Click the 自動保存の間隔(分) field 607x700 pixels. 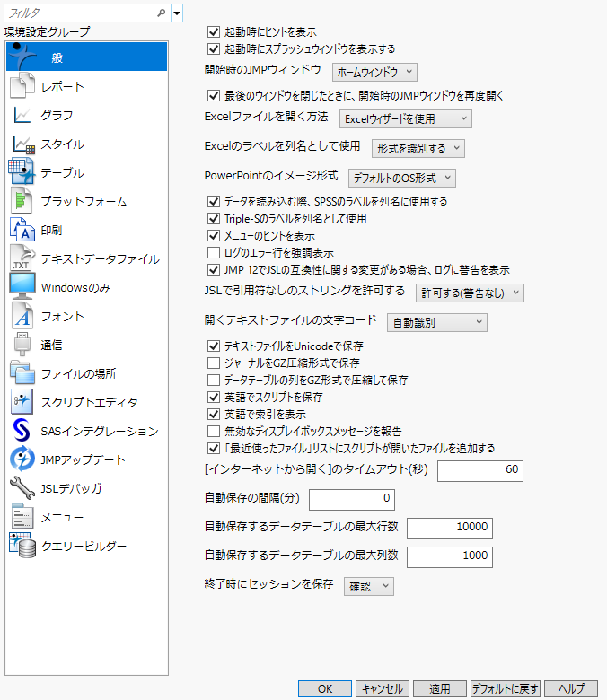point(352,500)
